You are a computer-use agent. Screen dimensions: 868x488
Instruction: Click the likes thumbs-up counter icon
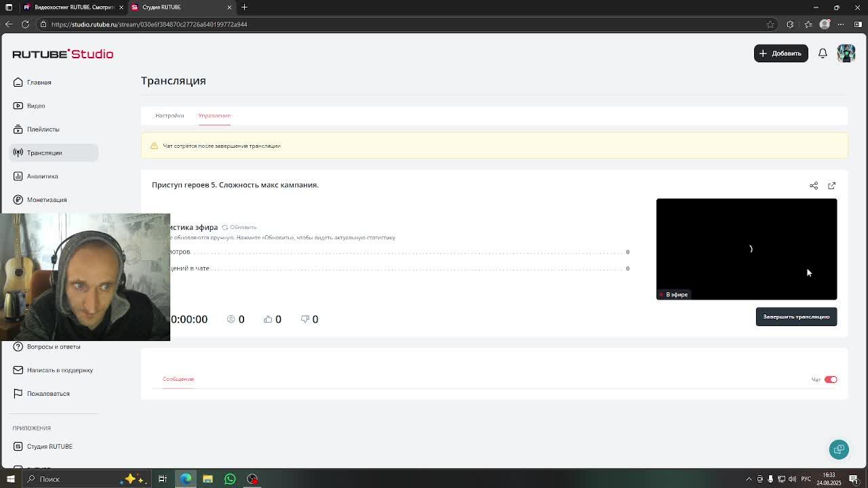[x=268, y=319]
